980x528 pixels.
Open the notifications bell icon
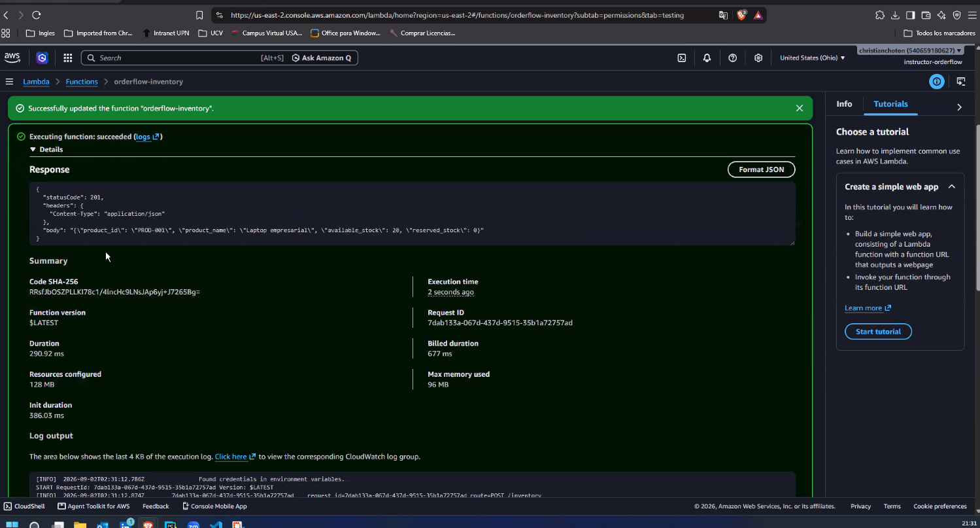(707, 58)
